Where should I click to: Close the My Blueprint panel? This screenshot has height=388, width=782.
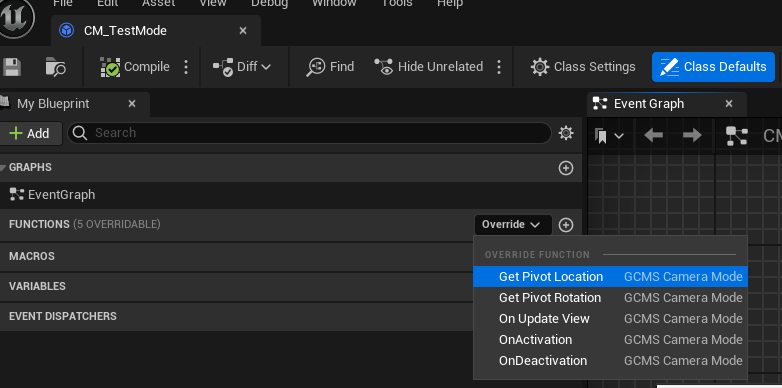132,104
